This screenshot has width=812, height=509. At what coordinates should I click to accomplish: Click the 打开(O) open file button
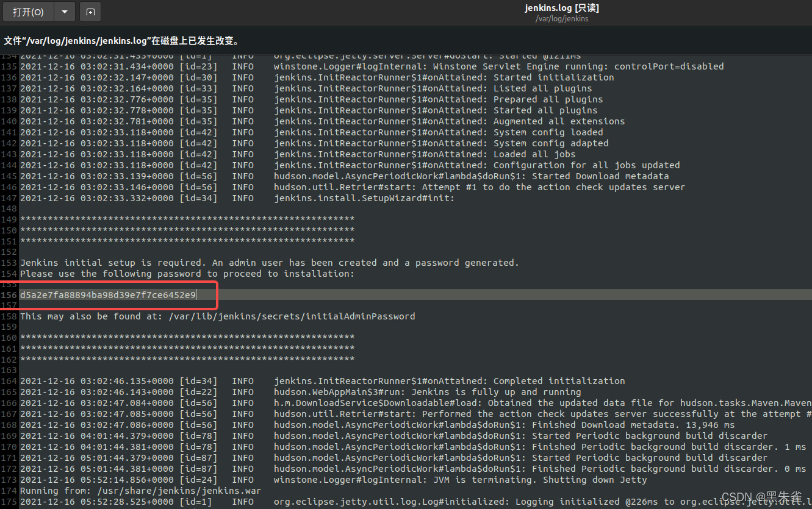coord(28,12)
